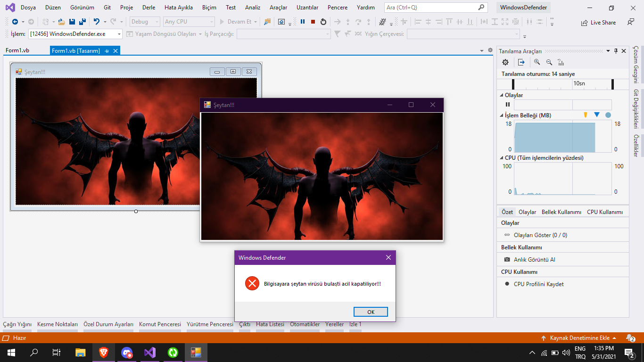Click the Open File folder icon
The width and height of the screenshot is (644, 362).
tap(61, 22)
